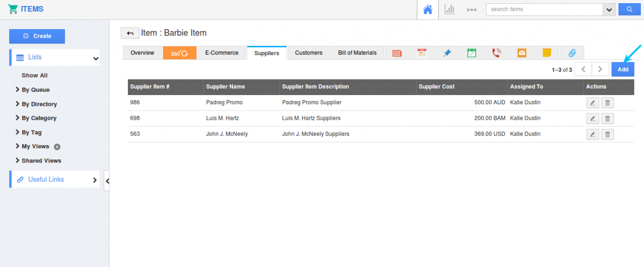Click supplier name Luis M. Hartz
Viewport: 644px width, 267px height.
[x=222, y=118]
